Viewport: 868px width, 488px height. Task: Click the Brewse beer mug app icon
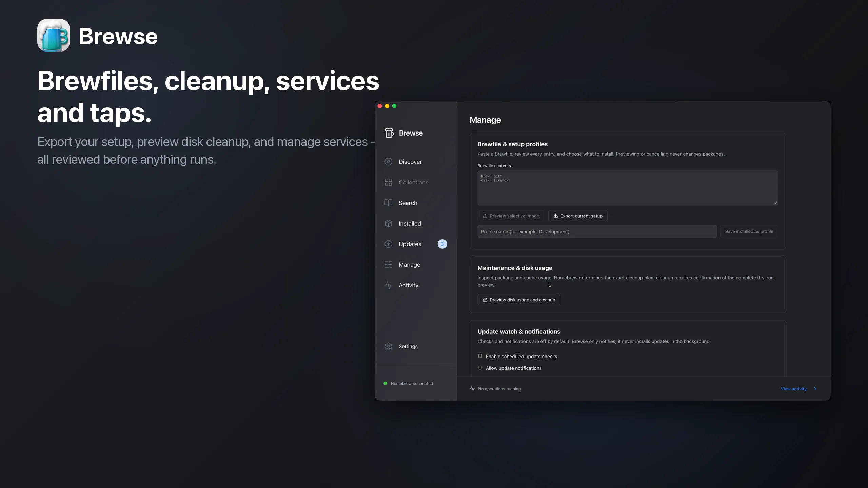point(54,35)
